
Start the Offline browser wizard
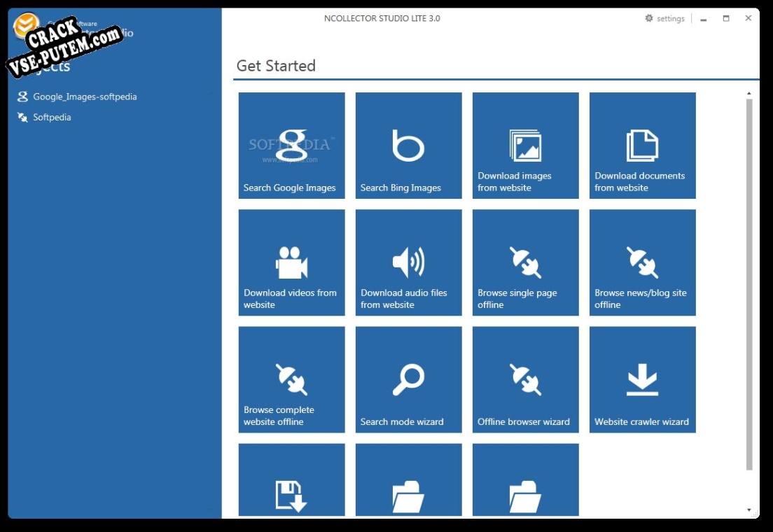(526, 379)
